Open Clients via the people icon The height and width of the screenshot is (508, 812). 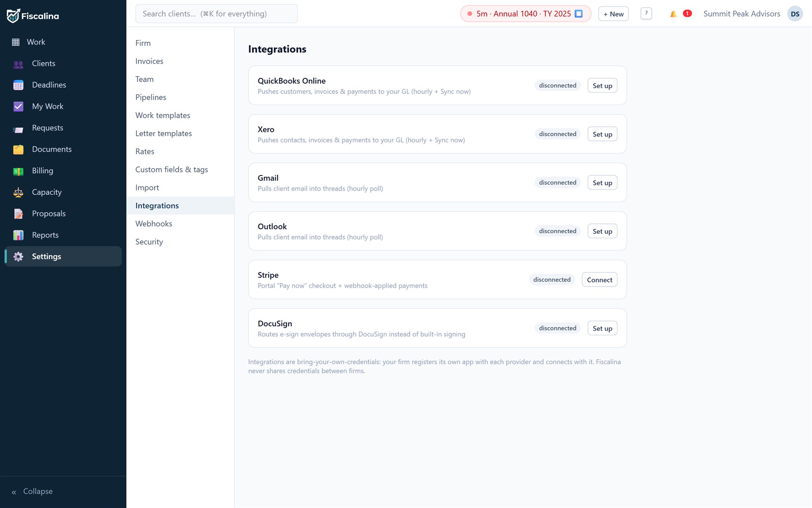[x=18, y=64]
